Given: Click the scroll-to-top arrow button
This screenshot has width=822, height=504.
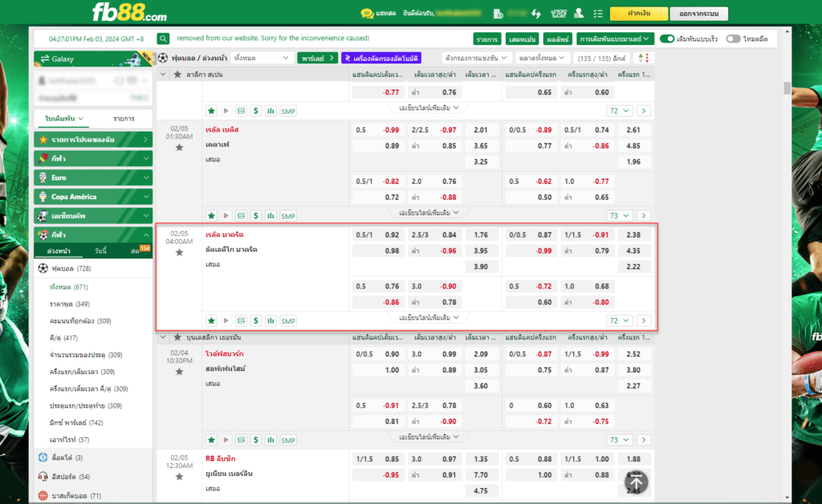Looking at the screenshot, I should [x=636, y=482].
